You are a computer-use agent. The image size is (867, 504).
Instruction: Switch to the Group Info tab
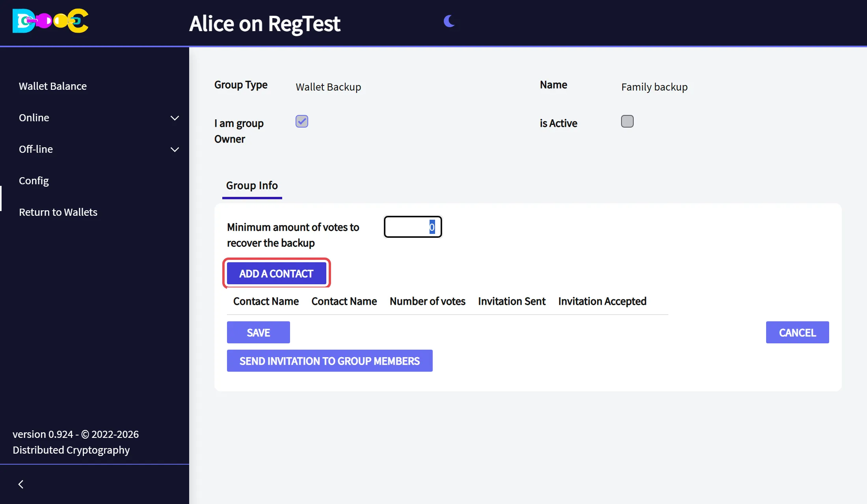[x=252, y=185]
